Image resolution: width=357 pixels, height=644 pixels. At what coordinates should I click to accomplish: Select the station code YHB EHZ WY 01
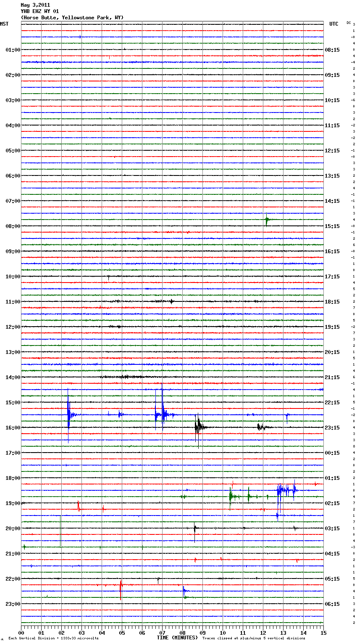click(x=40, y=11)
